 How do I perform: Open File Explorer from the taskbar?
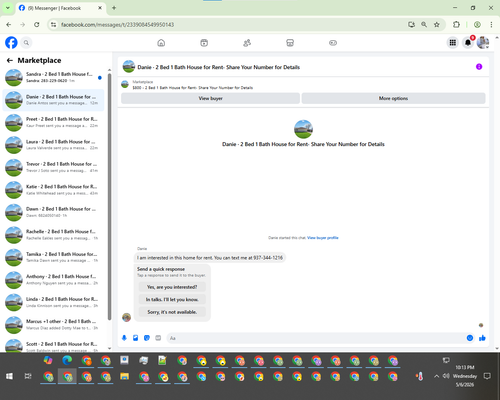click(124, 376)
